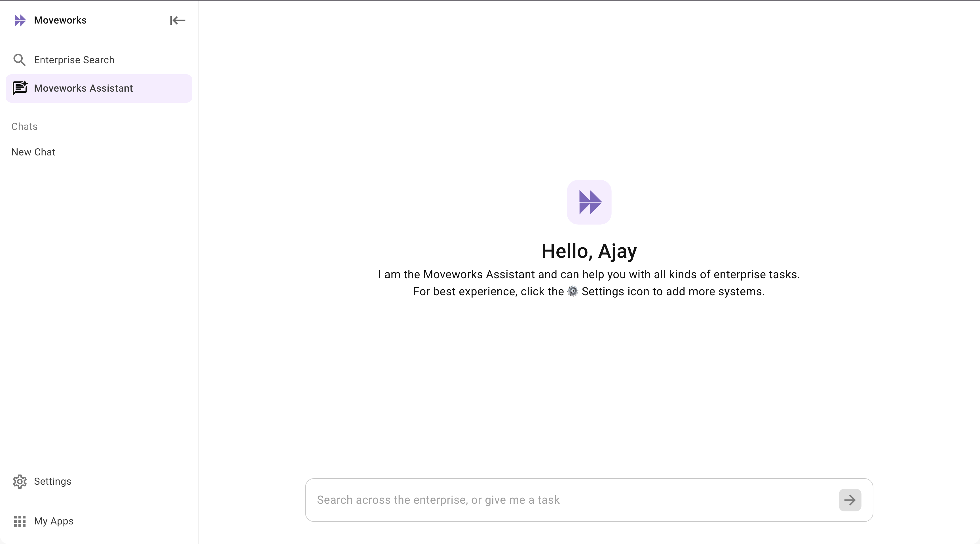Screen dimensions: 980x544
Task: Click the "Settings icon to add more systems" text
Action: [x=673, y=291]
